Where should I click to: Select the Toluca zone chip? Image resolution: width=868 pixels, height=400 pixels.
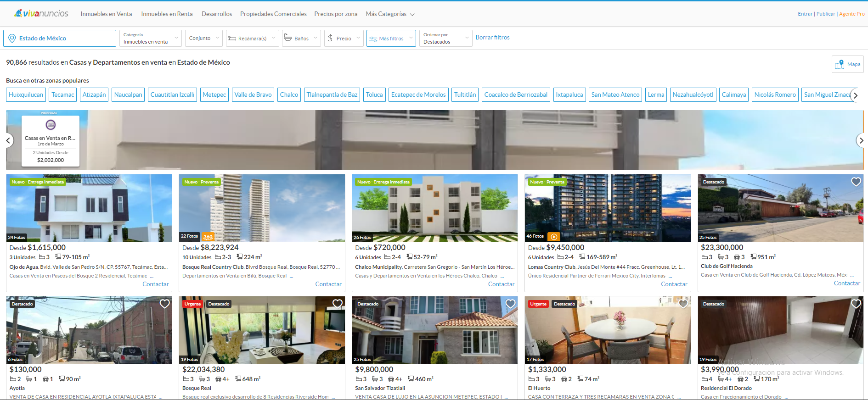click(374, 95)
